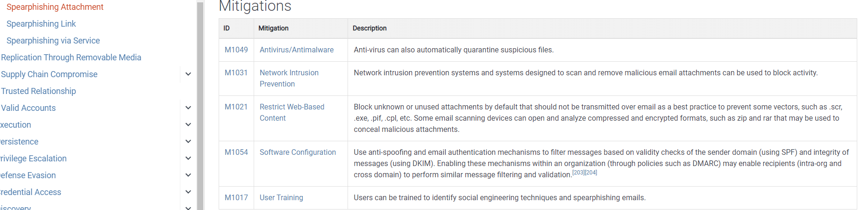
Task: Open the Spearphishing Link sidebar item
Action: [41, 24]
